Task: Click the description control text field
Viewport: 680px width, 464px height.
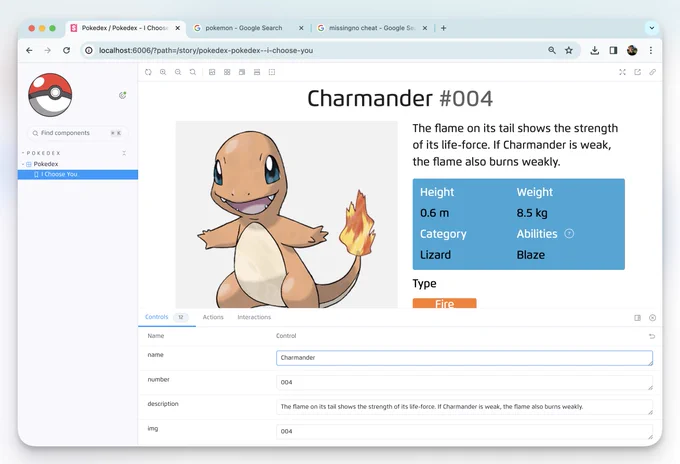Action: click(x=464, y=407)
